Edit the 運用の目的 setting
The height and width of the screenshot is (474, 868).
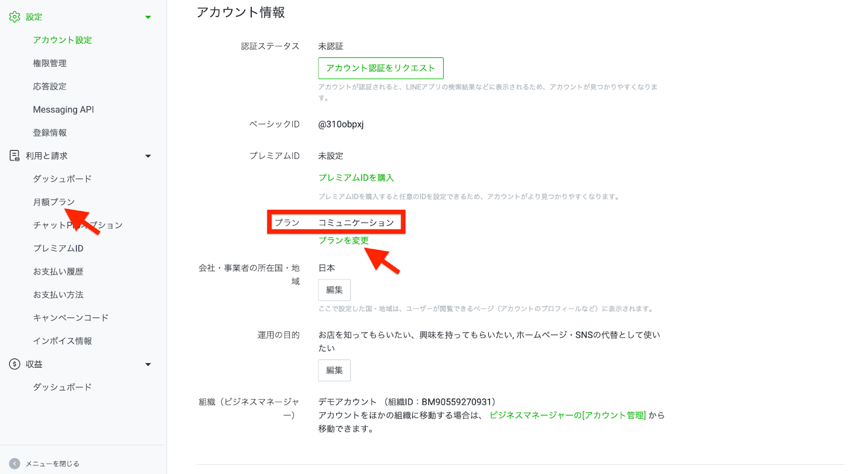point(334,370)
